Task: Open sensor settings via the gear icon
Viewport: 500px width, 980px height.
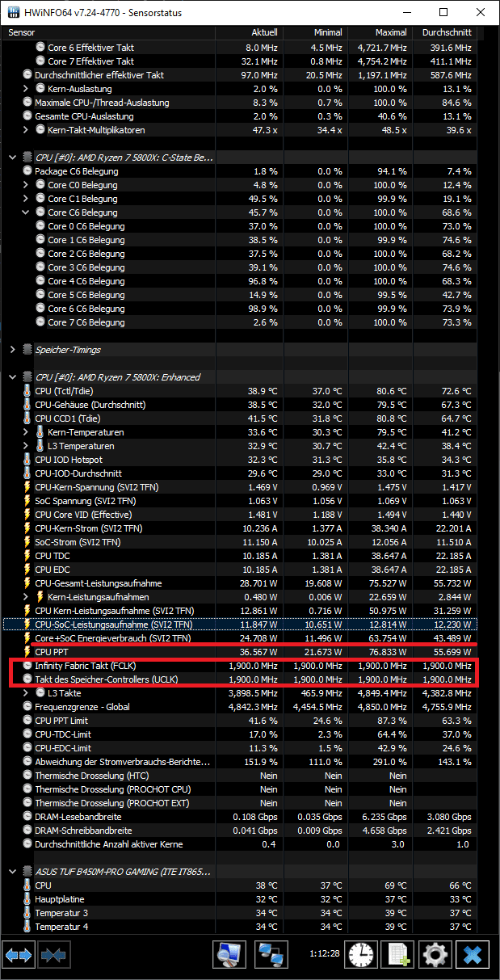Action: coord(435,955)
